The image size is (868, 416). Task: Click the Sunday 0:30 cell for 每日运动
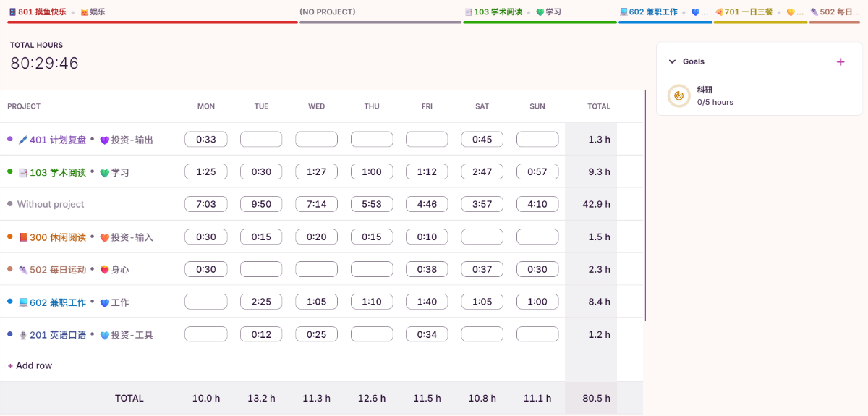point(537,269)
